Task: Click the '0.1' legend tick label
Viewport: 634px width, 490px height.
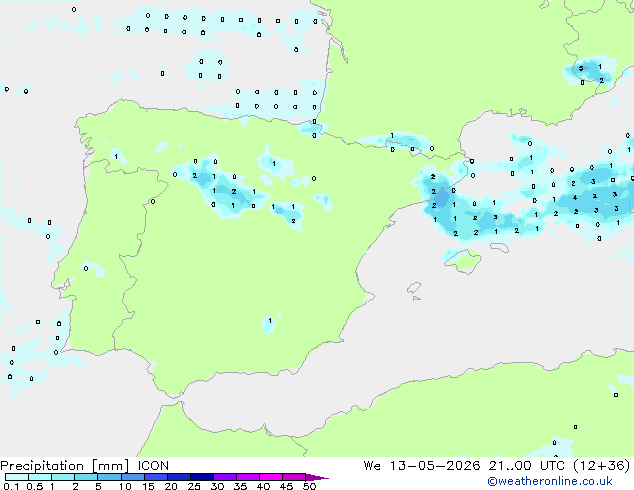Action: [11, 486]
